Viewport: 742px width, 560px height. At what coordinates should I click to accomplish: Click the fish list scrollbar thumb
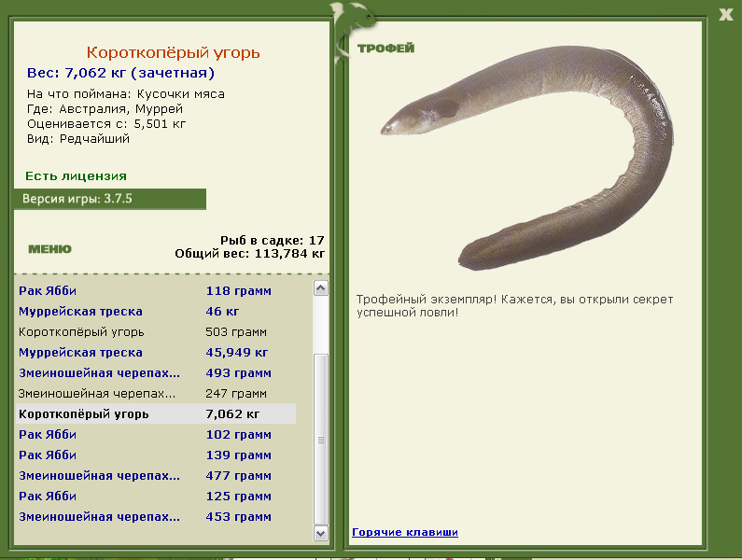click(x=321, y=440)
